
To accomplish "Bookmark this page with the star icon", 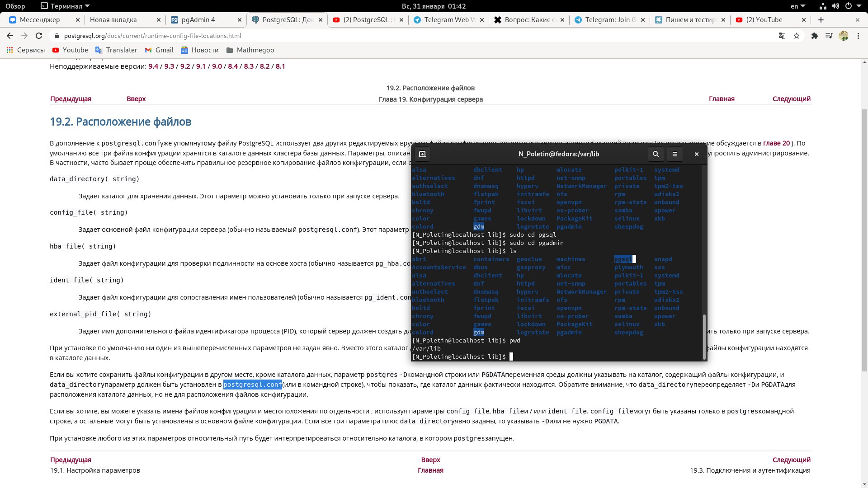I will point(797,36).
